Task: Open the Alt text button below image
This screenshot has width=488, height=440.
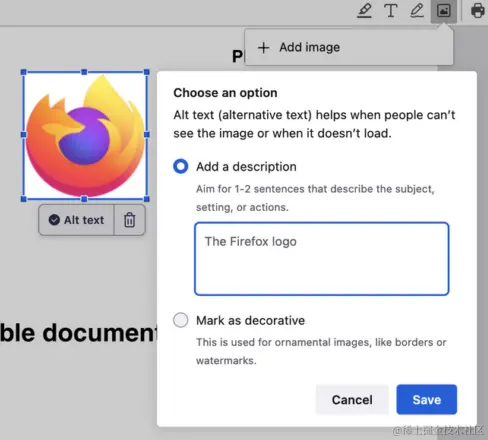Action: [x=76, y=220]
